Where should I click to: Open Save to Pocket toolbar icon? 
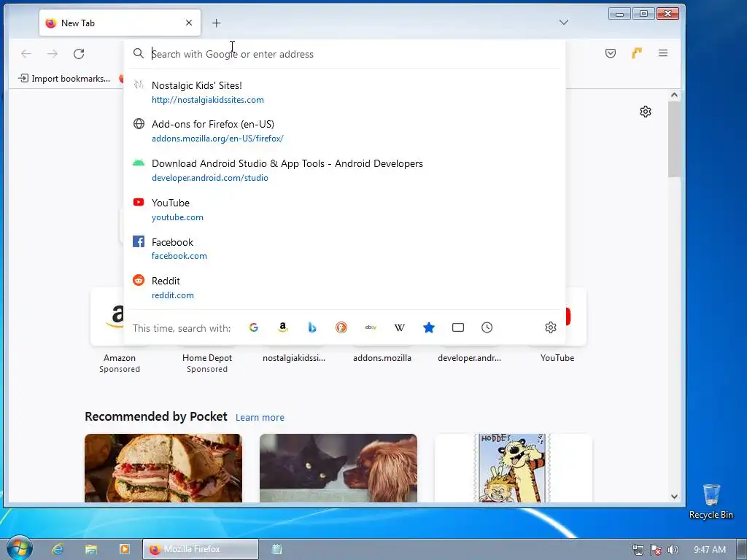click(x=611, y=53)
